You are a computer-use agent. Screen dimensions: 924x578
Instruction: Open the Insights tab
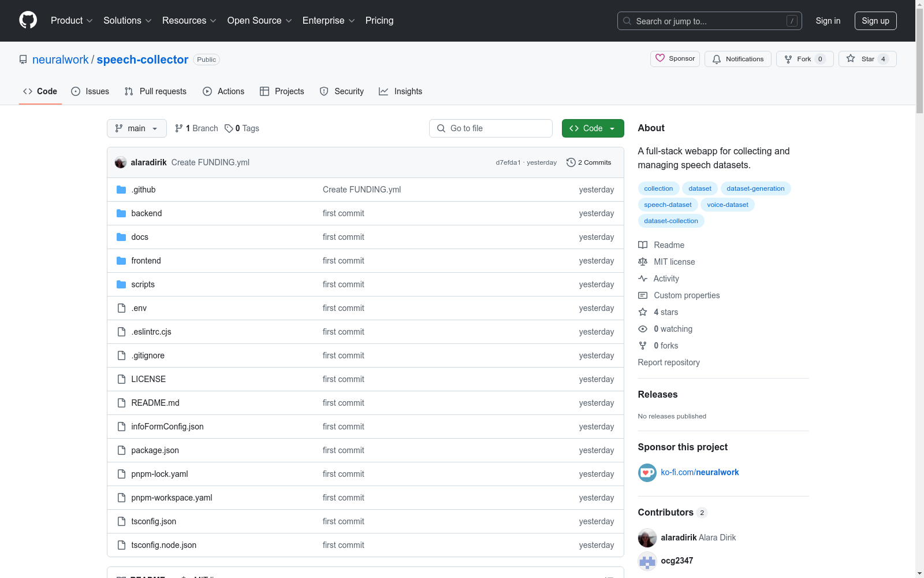tap(401, 91)
